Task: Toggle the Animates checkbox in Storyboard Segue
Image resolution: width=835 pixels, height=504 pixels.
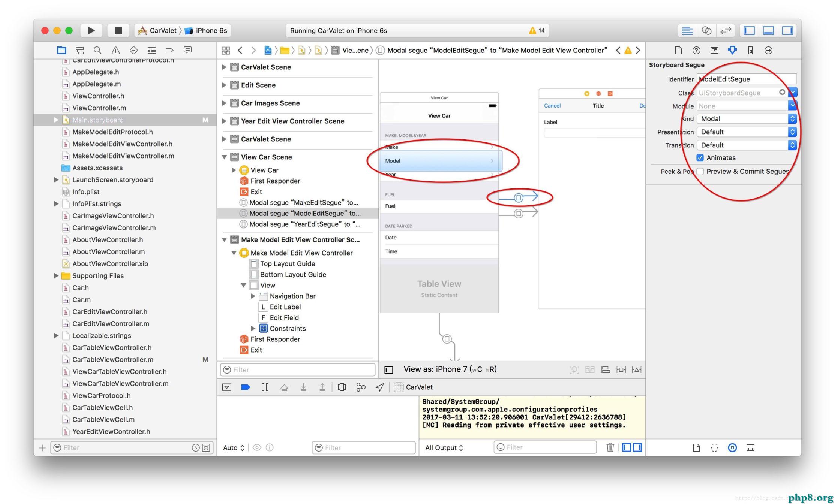Action: pos(702,157)
